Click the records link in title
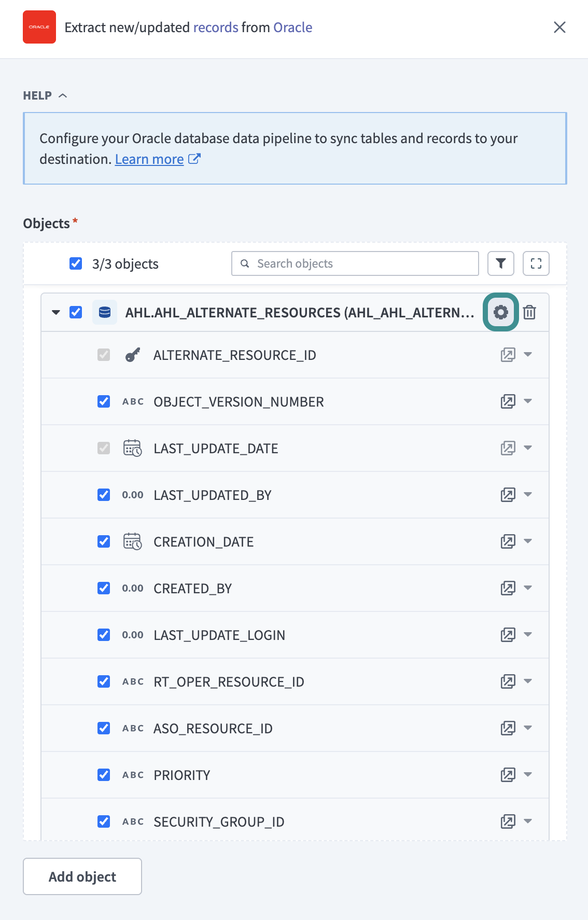The image size is (588, 920). click(x=216, y=27)
